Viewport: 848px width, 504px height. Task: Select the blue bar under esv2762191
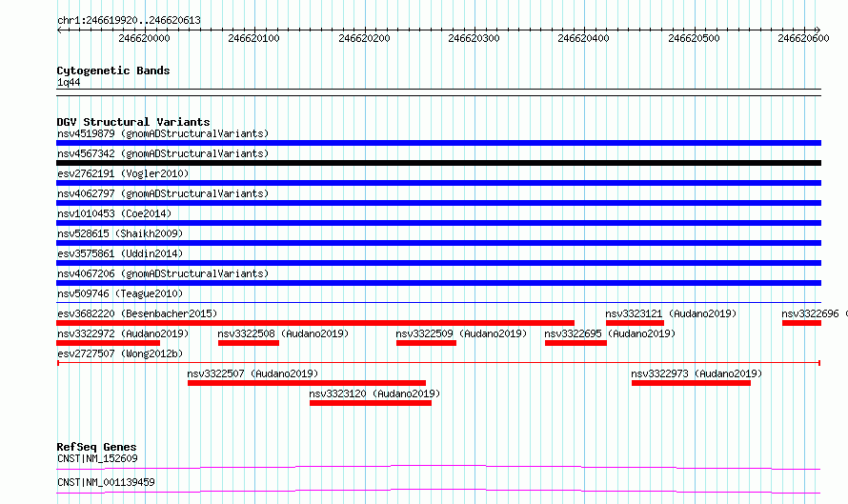(x=438, y=183)
